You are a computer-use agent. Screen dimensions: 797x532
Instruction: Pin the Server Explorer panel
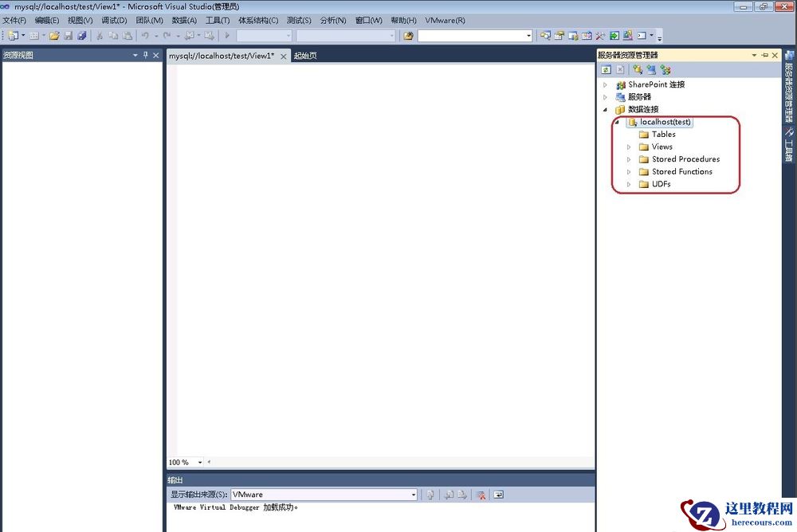pyautogui.click(x=764, y=55)
